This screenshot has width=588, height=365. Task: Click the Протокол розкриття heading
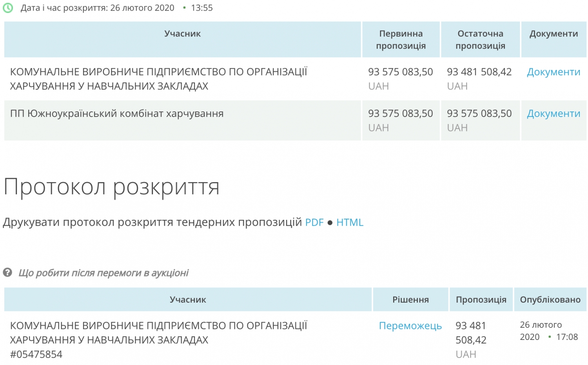pyautogui.click(x=111, y=187)
